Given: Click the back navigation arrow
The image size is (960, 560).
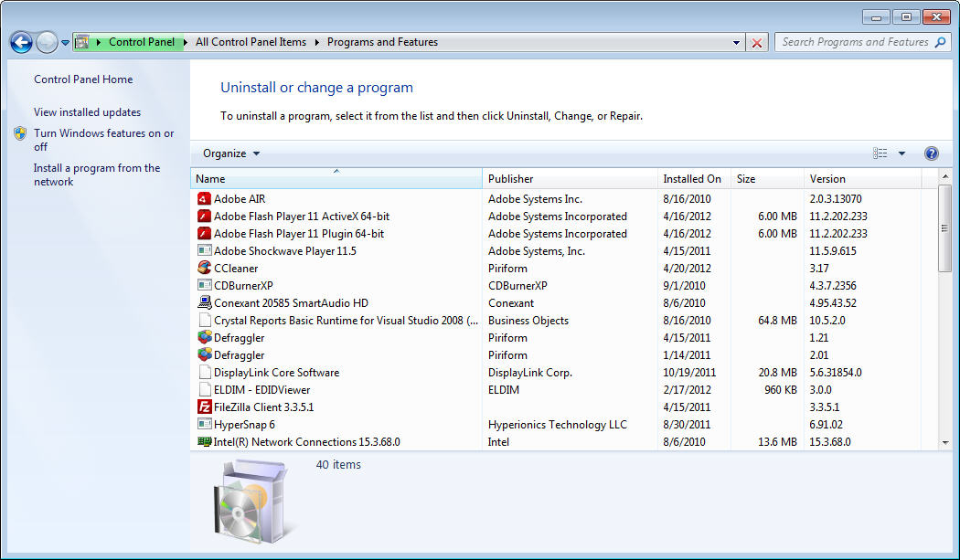Looking at the screenshot, I should [x=20, y=42].
